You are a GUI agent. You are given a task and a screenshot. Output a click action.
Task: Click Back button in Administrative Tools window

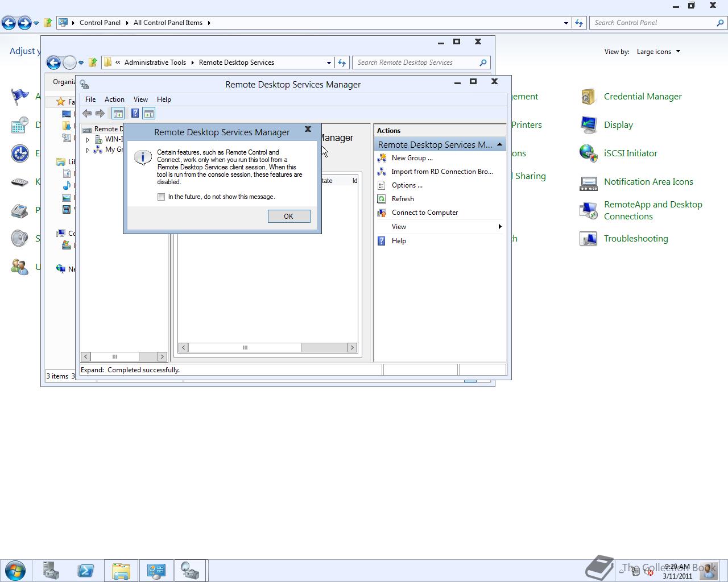[x=53, y=63]
